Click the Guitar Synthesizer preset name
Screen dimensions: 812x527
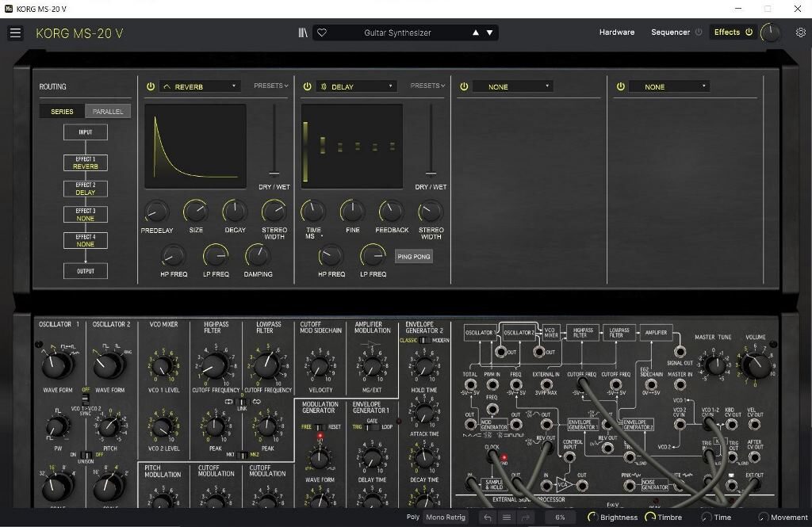(x=397, y=32)
